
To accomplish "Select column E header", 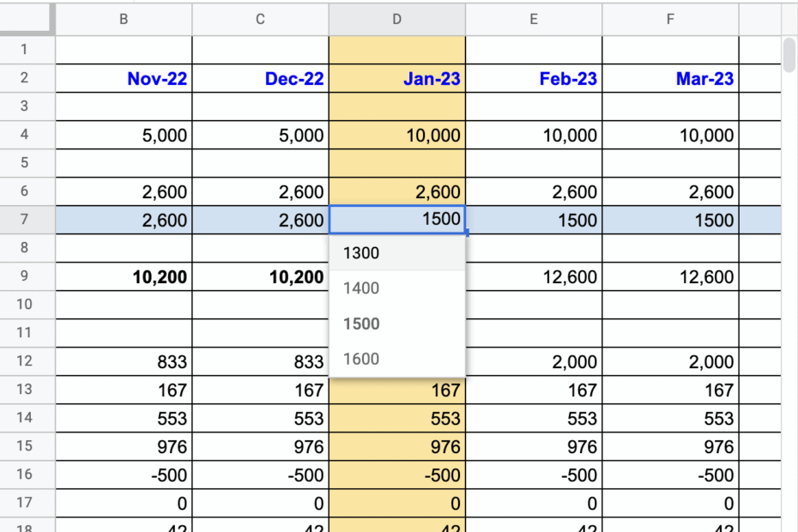I will (x=534, y=20).
